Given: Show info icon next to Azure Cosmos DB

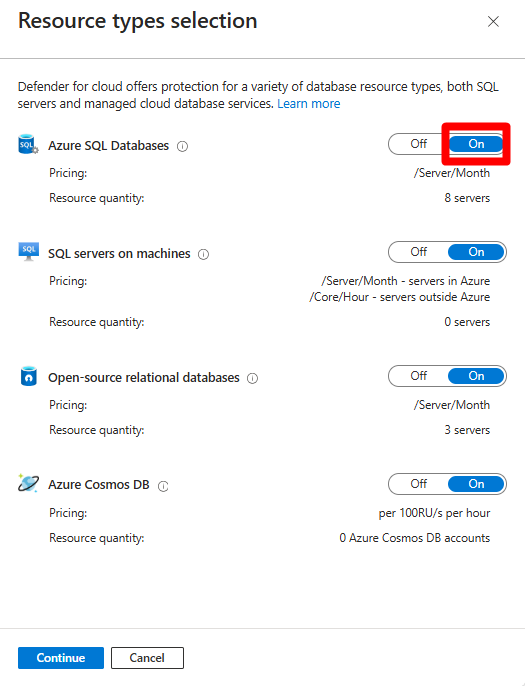Looking at the screenshot, I should (x=163, y=486).
